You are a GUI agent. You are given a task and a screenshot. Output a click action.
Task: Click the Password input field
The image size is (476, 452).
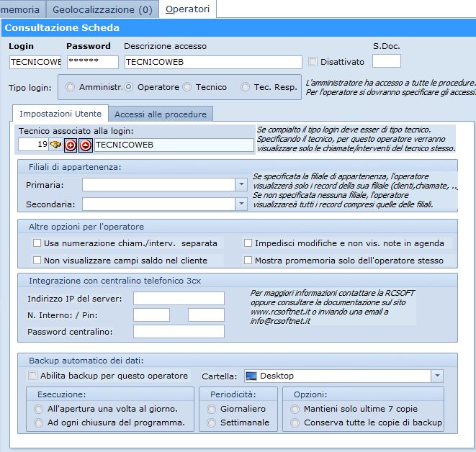point(93,62)
